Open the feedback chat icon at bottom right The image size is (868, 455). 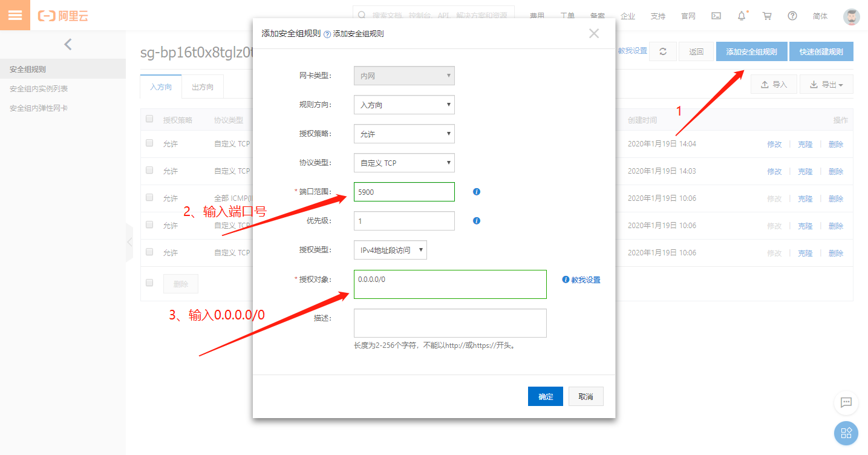tap(846, 403)
